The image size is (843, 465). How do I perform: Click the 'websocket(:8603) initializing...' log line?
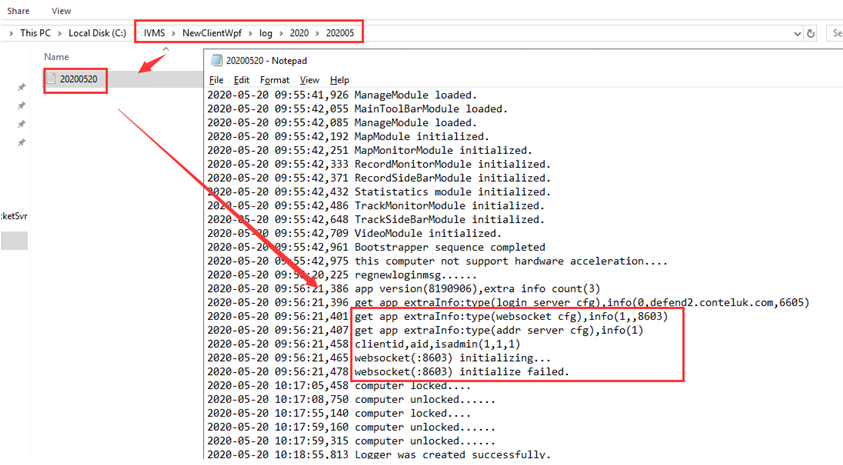tap(379, 358)
